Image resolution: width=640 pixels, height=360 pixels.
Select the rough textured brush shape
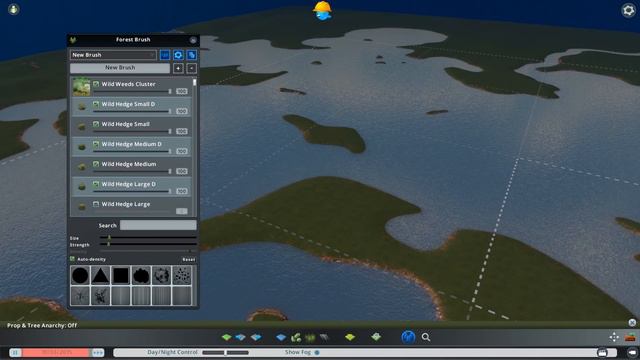162,276
